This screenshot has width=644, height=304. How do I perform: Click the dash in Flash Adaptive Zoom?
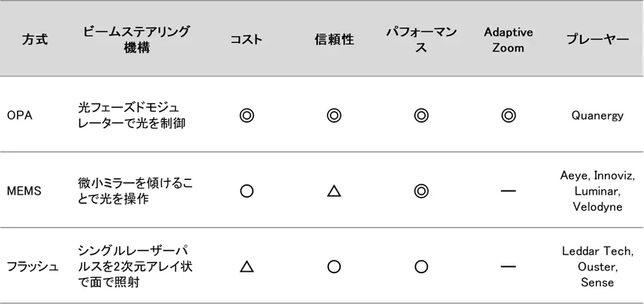click(508, 267)
